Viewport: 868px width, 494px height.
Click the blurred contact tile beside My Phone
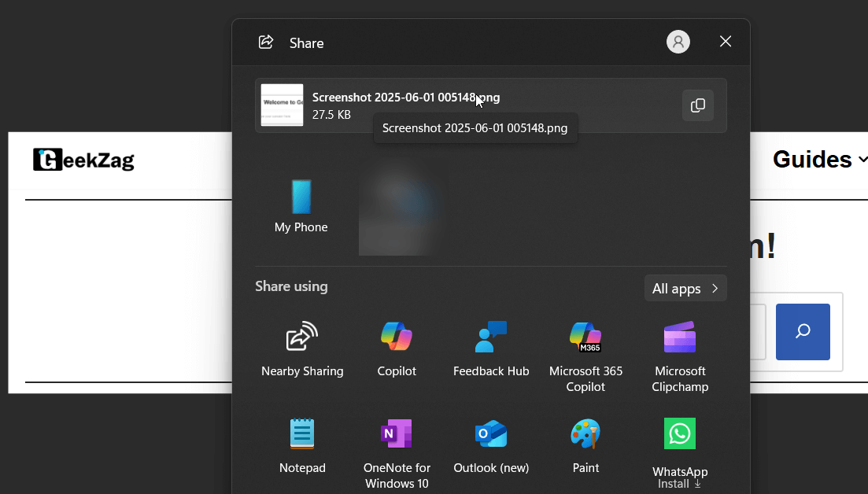400,212
